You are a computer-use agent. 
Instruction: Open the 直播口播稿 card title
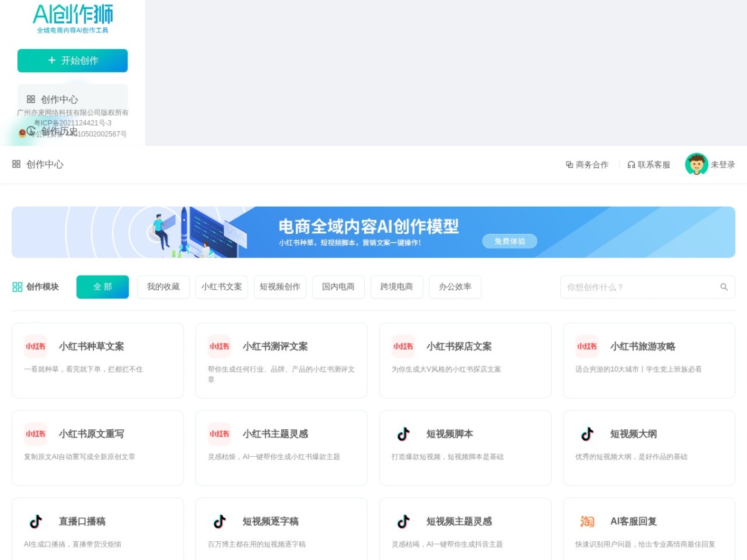coord(82,521)
